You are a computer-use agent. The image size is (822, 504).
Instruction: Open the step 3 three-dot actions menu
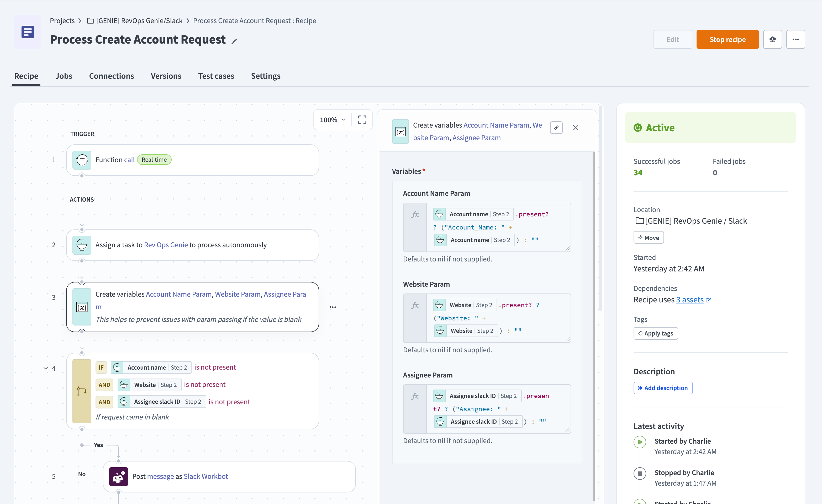click(333, 307)
